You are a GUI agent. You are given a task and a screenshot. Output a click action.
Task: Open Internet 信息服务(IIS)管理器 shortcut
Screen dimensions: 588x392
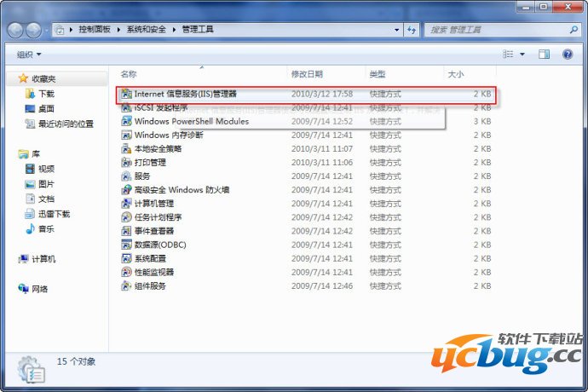[185, 94]
